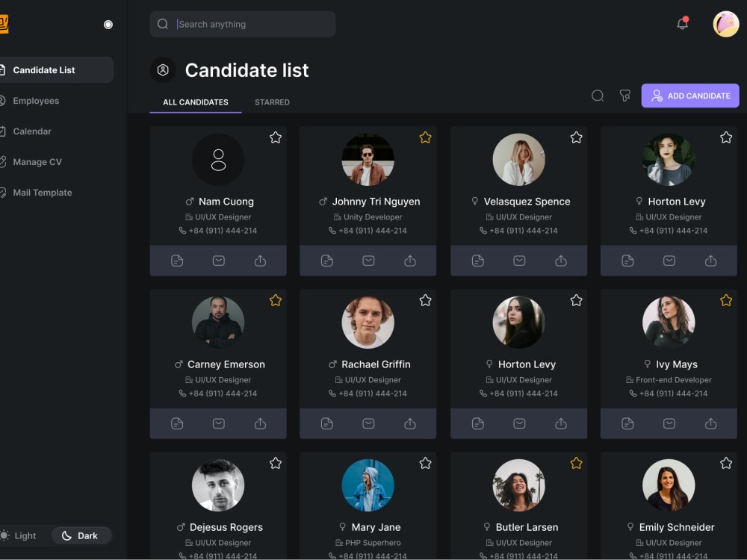Click the Add Candidate button
The width and height of the screenshot is (747, 560).
click(x=690, y=96)
